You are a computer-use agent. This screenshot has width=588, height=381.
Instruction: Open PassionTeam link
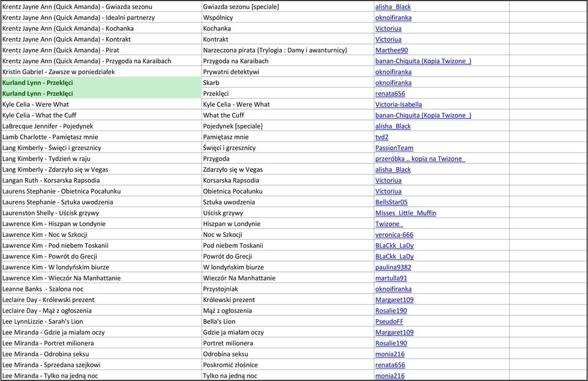(x=394, y=148)
